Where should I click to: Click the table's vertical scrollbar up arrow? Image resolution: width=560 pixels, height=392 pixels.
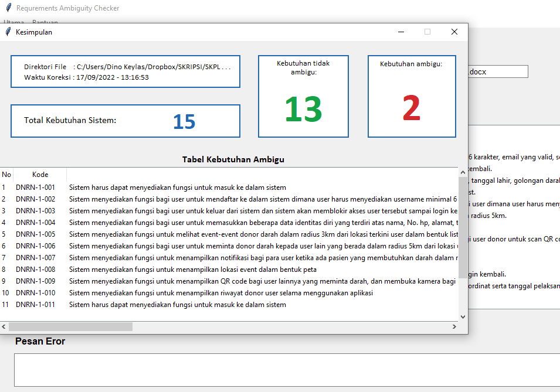(463, 173)
